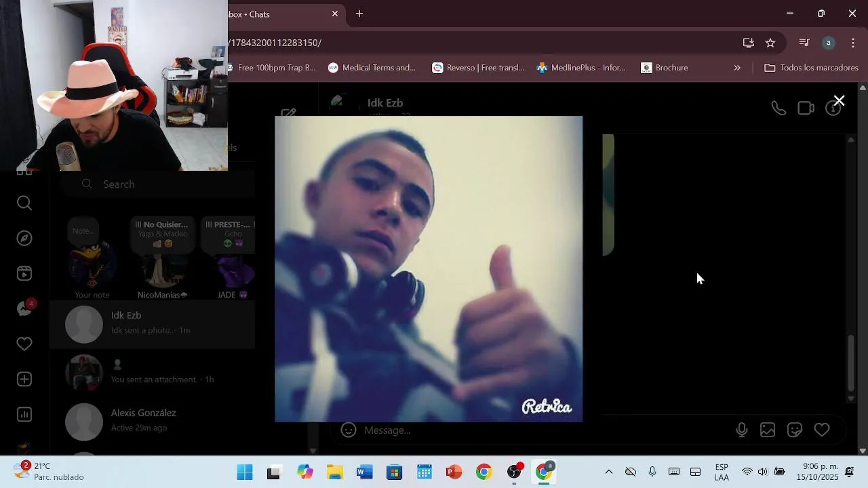Image resolution: width=868 pixels, height=488 pixels.
Task: Click the Create new post plus icon
Action: tap(24, 380)
